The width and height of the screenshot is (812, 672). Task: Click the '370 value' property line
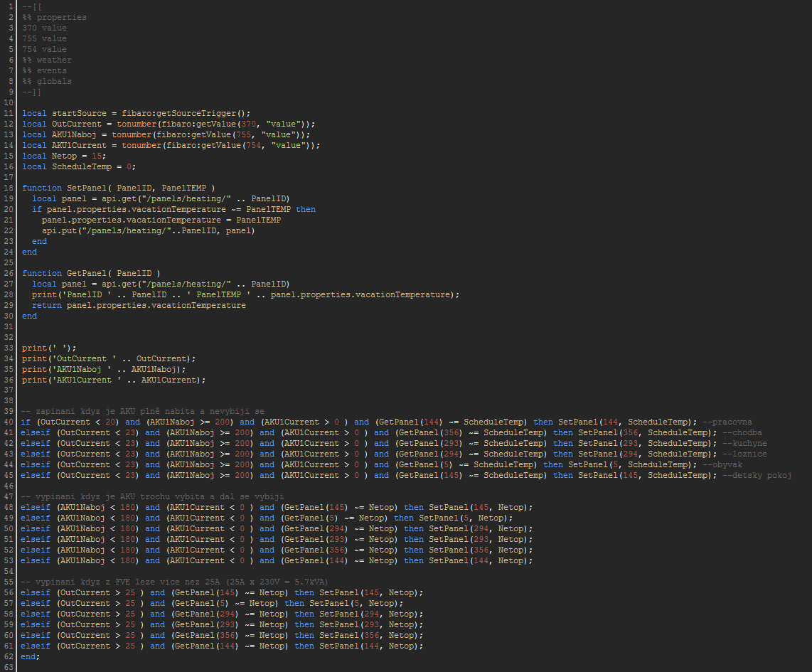[x=44, y=28]
